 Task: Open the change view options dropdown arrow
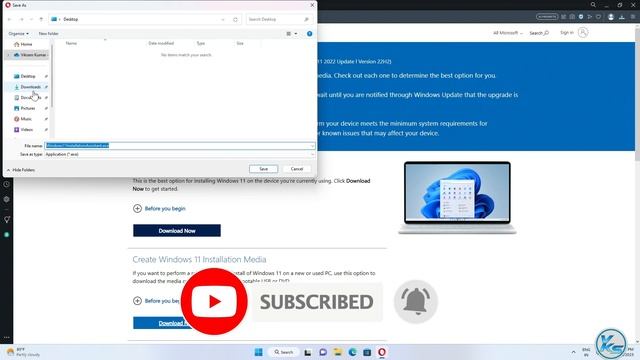point(296,33)
